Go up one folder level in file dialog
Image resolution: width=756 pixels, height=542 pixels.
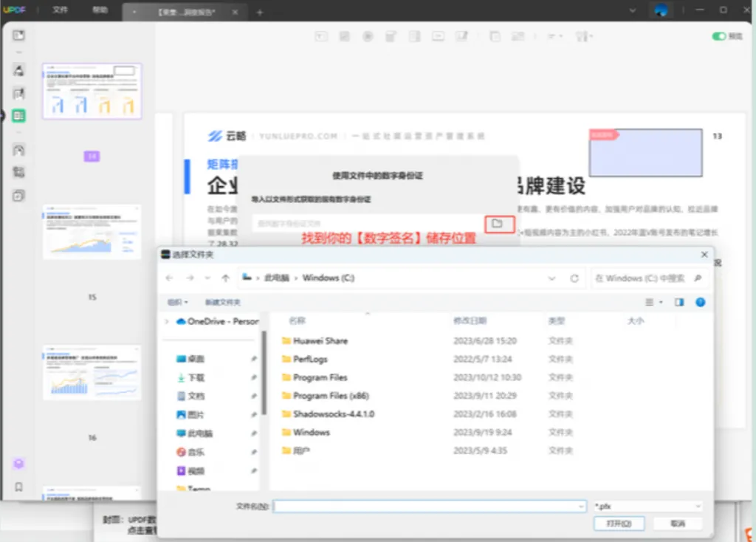(225, 278)
